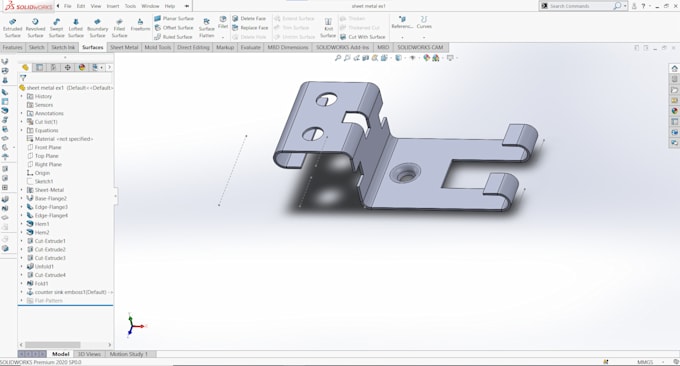Select the Boundary Surface tool
Screen dimensions: 680x366
[97, 28]
